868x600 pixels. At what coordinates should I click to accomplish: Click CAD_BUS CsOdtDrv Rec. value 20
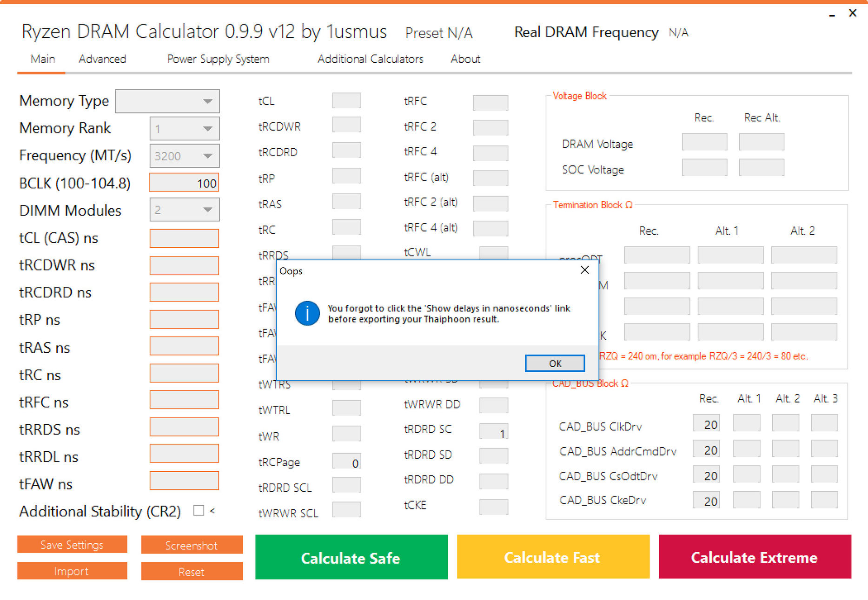706,474
